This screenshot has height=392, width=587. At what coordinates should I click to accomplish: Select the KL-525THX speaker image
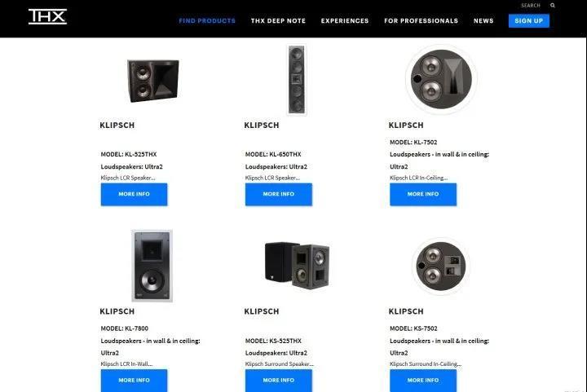(x=153, y=80)
